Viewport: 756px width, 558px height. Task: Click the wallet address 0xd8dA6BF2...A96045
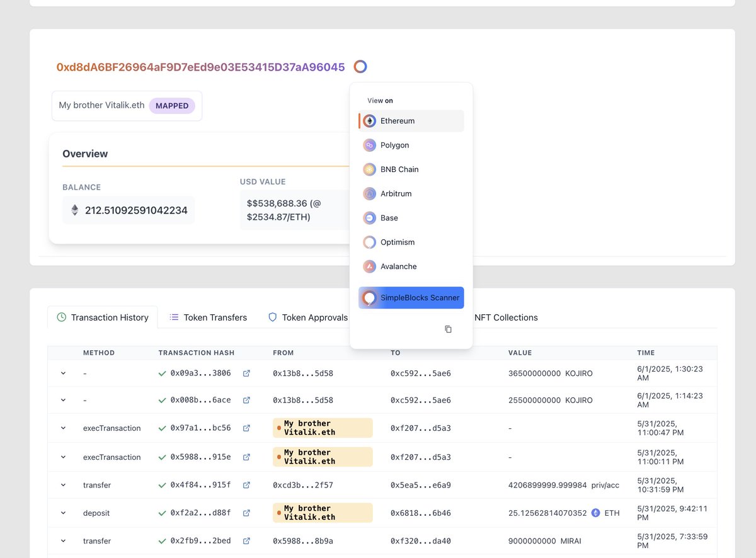coord(201,67)
